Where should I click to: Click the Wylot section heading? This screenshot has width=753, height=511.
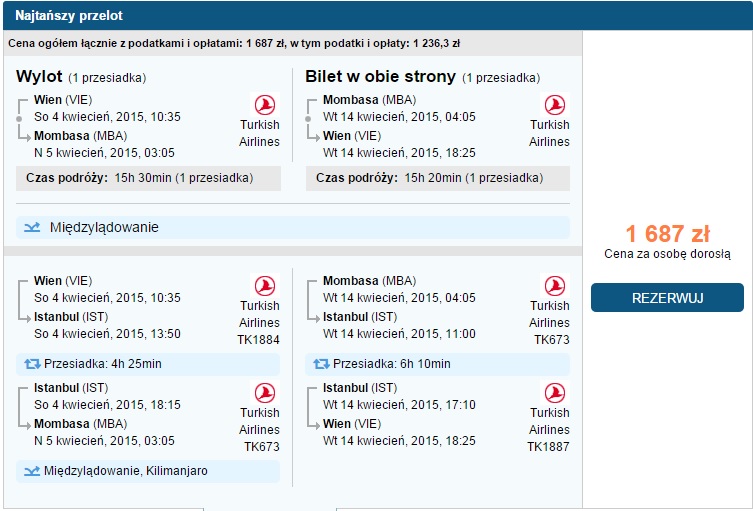pos(39,76)
